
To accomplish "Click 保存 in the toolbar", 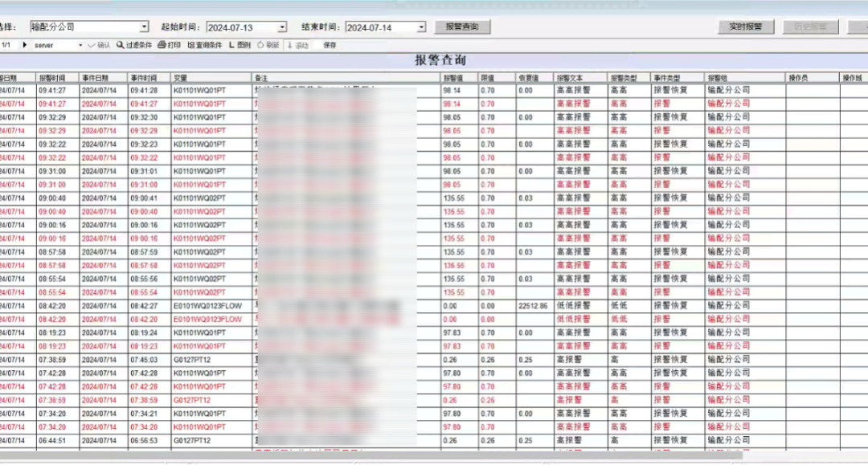I will (330, 45).
